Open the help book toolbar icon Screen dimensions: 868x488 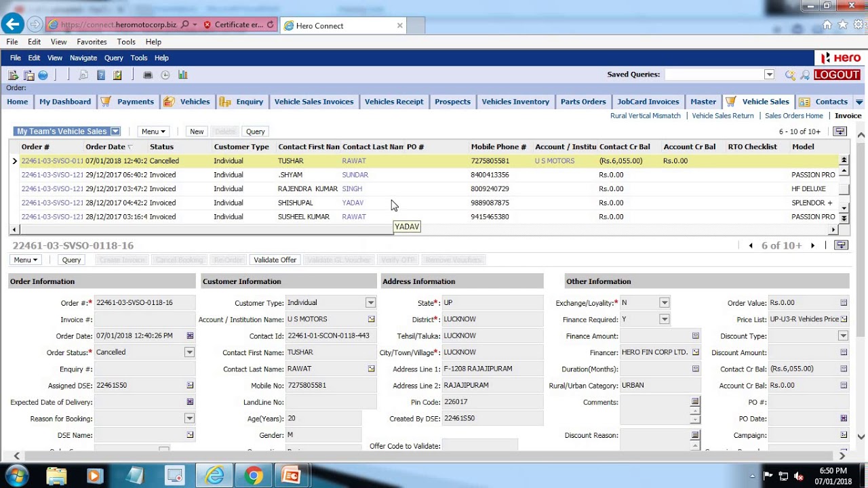pos(101,75)
